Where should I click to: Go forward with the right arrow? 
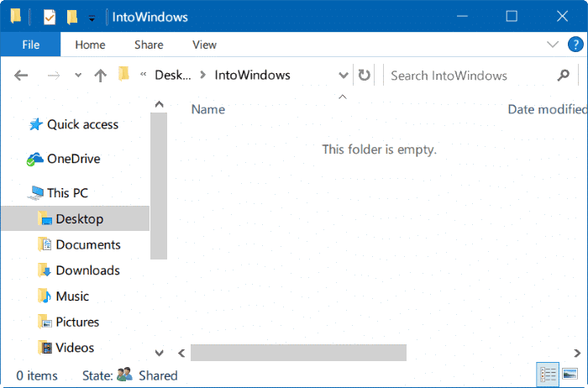click(54, 76)
